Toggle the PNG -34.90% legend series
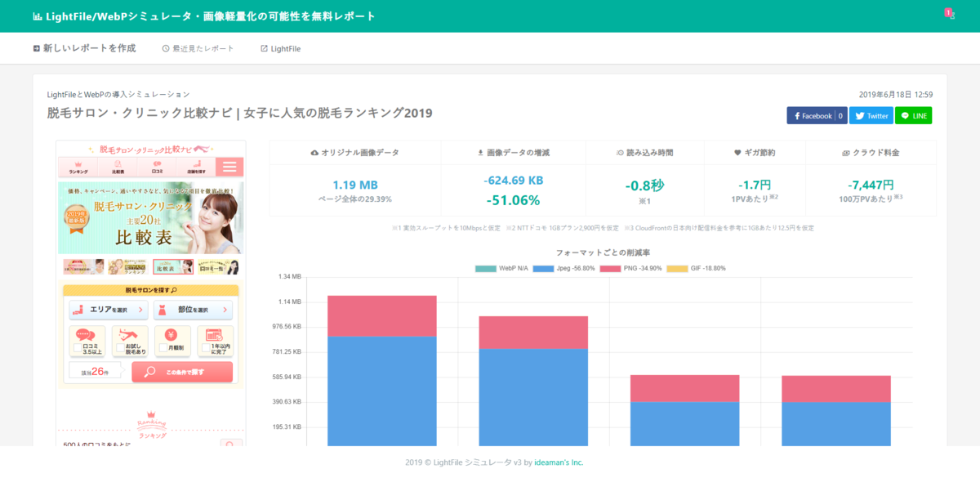Viewport: 980px width, 478px height. pyautogui.click(x=630, y=268)
